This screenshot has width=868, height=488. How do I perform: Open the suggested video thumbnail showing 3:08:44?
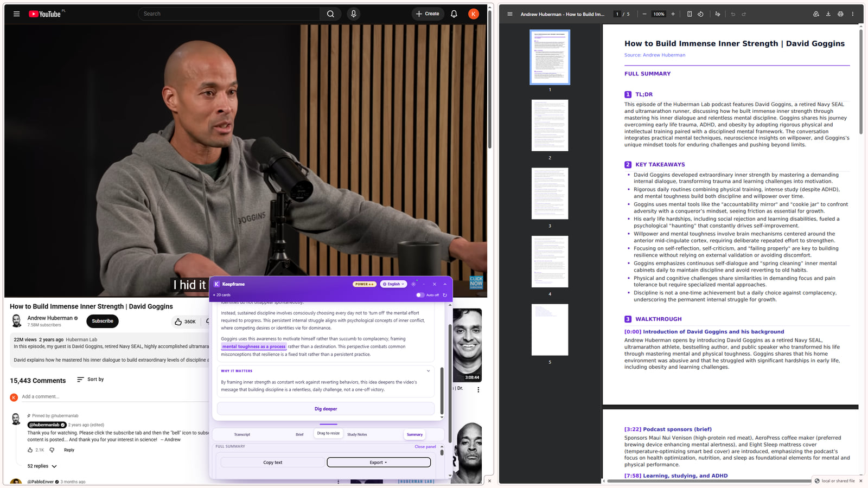[467, 345]
